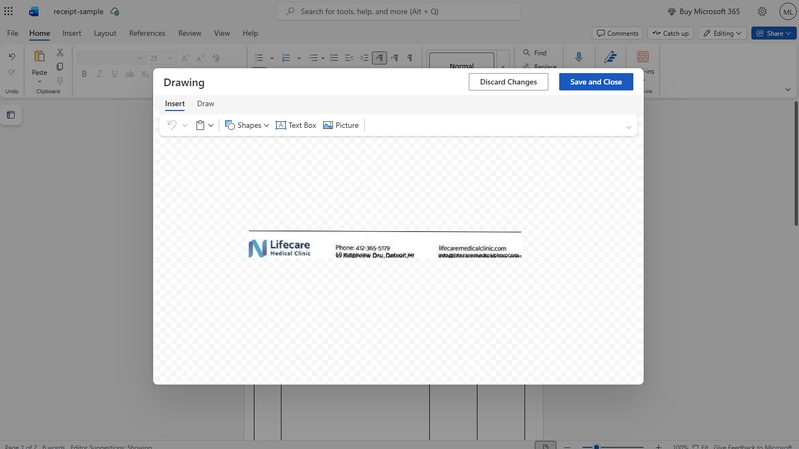Open the Editing mode dropdown
The width and height of the screenshot is (799, 449).
(x=723, y=33)
